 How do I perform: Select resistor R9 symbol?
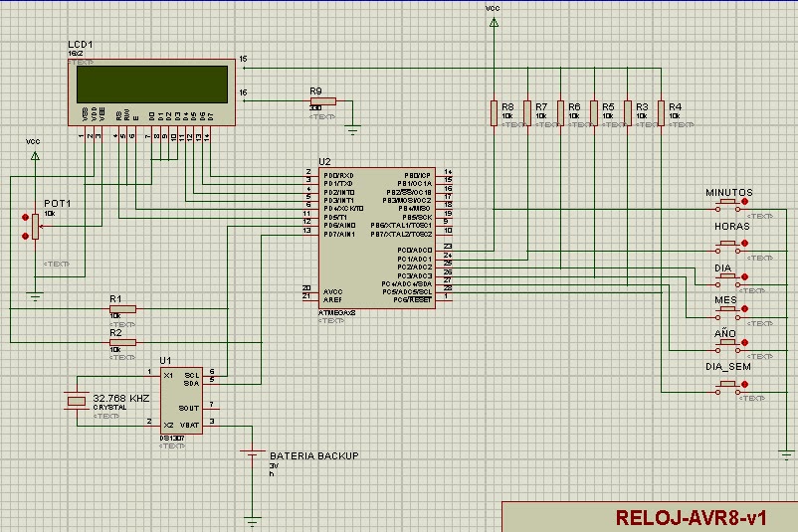click(x=323, y=101)
